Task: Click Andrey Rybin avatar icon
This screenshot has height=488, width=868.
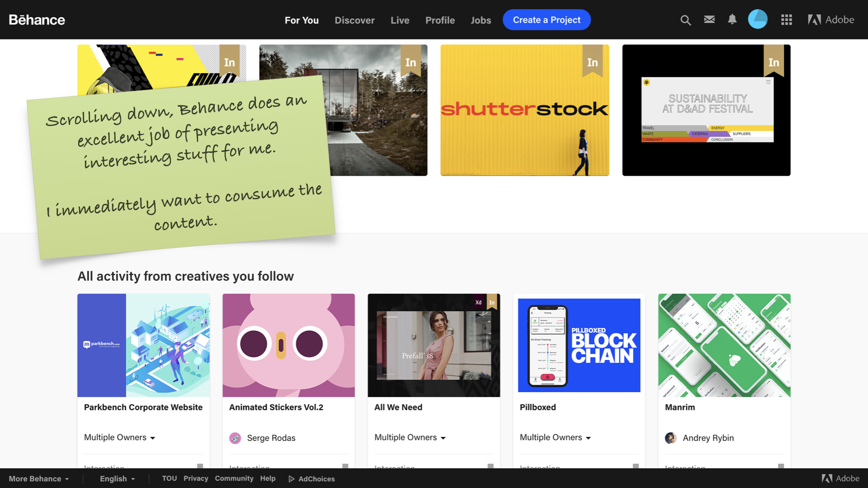Action: coord(670,438)
